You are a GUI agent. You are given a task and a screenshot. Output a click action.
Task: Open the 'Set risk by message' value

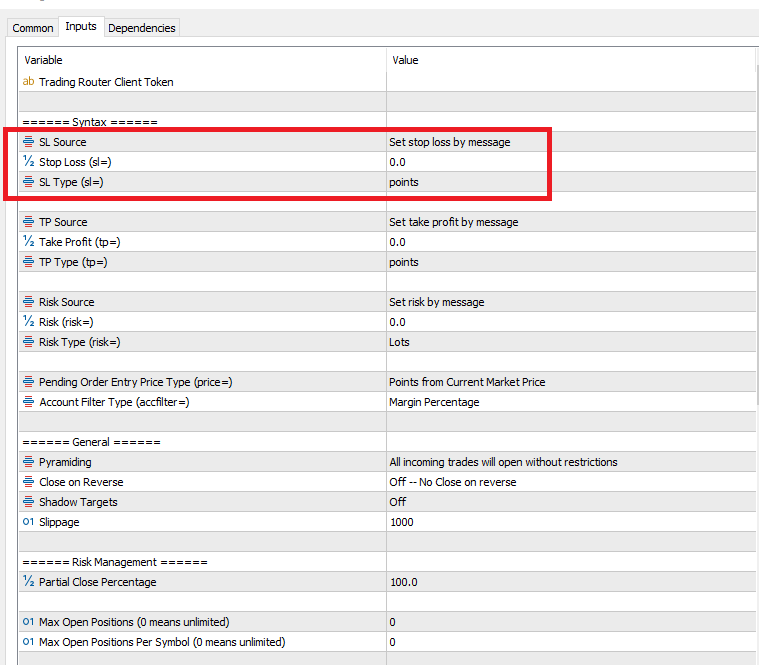(571, 302)
